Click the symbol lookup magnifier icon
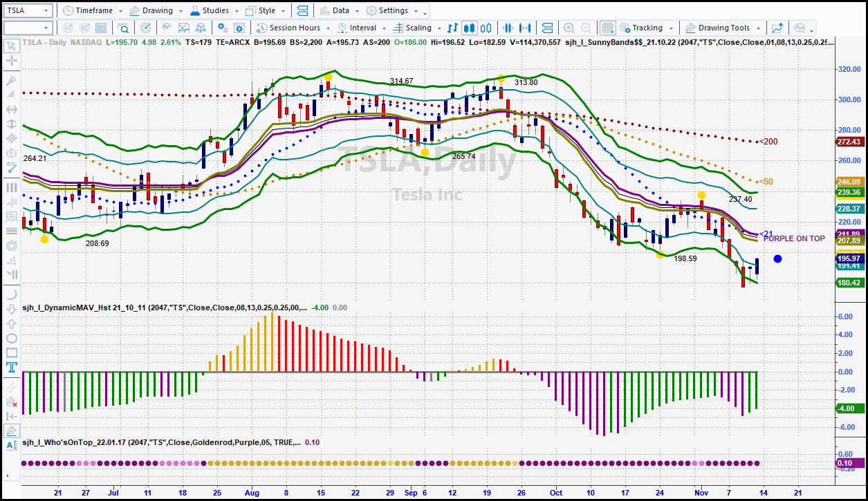Image resolution: width=868 pixels, height=501 pixels. (x=123, y=28)
